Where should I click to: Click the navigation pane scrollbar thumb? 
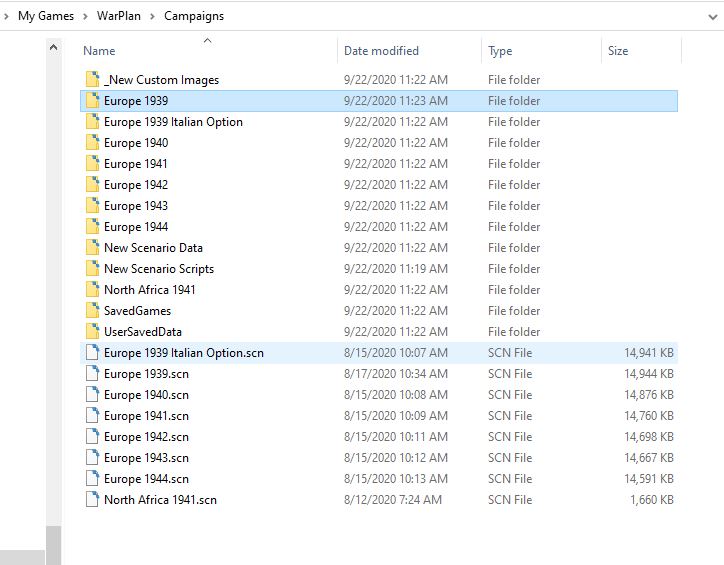(54, 545)
